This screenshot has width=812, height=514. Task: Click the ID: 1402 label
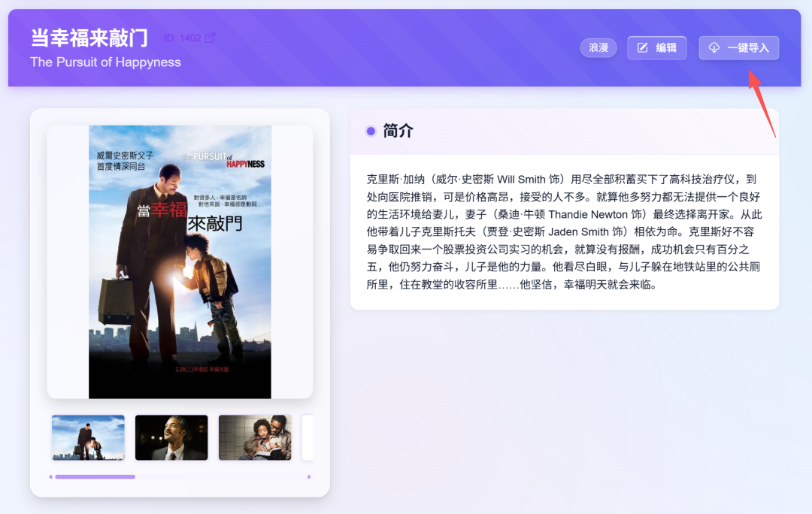(x=182, y=38)
